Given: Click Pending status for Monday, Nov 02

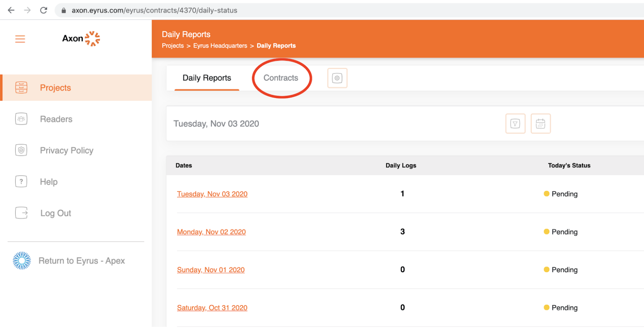Looking at the screenshot, I should [561, 232].
